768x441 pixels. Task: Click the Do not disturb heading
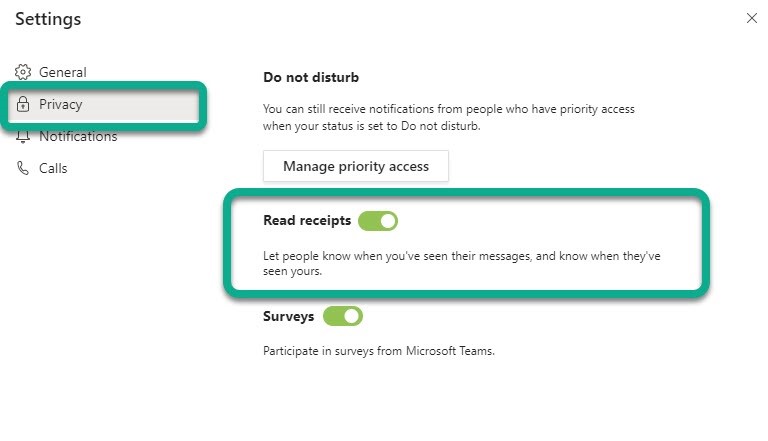point(310,77)
